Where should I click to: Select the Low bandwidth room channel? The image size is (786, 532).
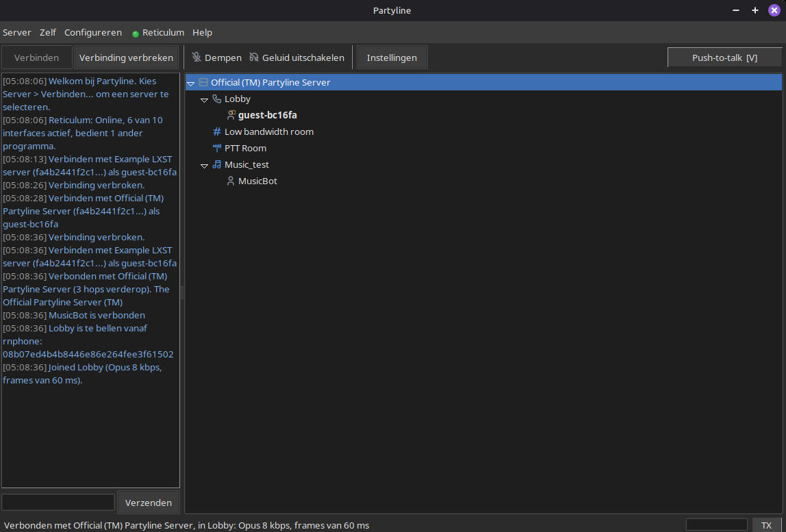coord(269,132)
